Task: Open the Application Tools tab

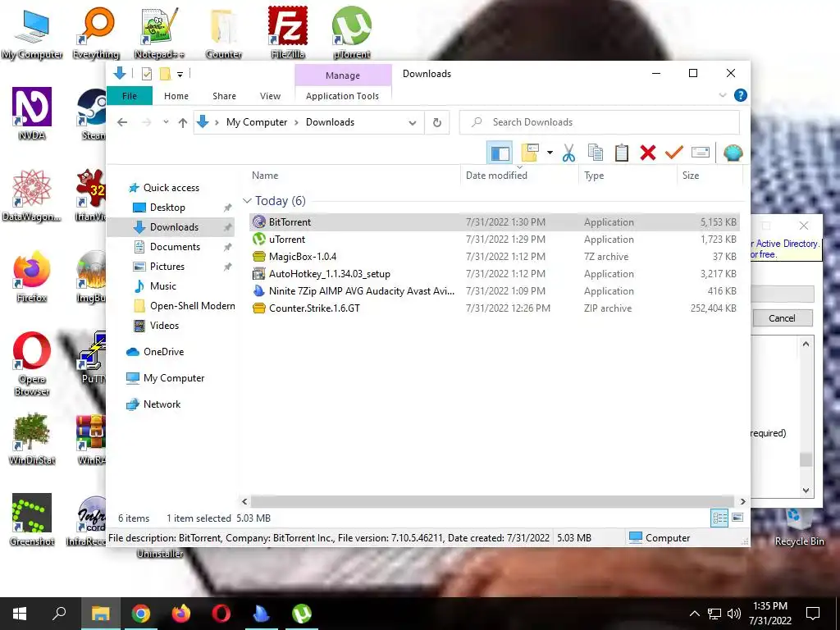Action: (x=342, y=96)
